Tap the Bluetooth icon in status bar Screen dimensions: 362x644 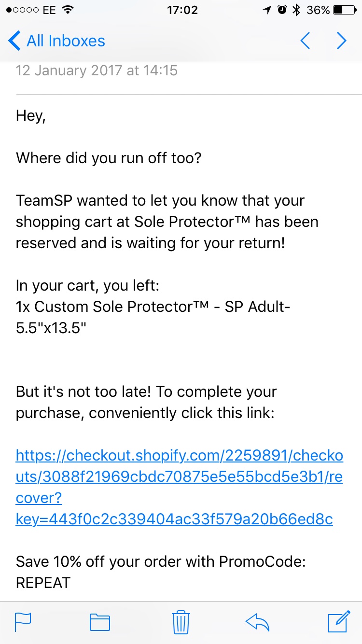coord(296,10)
